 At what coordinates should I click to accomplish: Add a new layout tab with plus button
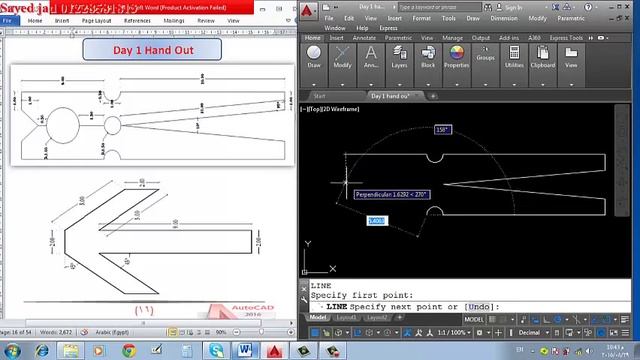pyautogui.click(x=400, y=317)
